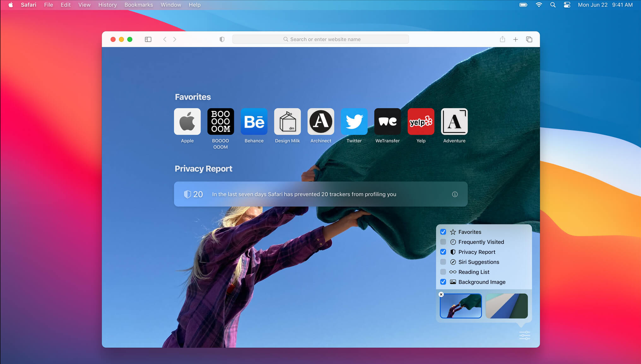641x364 pixels.
Task: Open the WeTransfer favorite tile
Action: pyautogui.click(x=387, y=122)
